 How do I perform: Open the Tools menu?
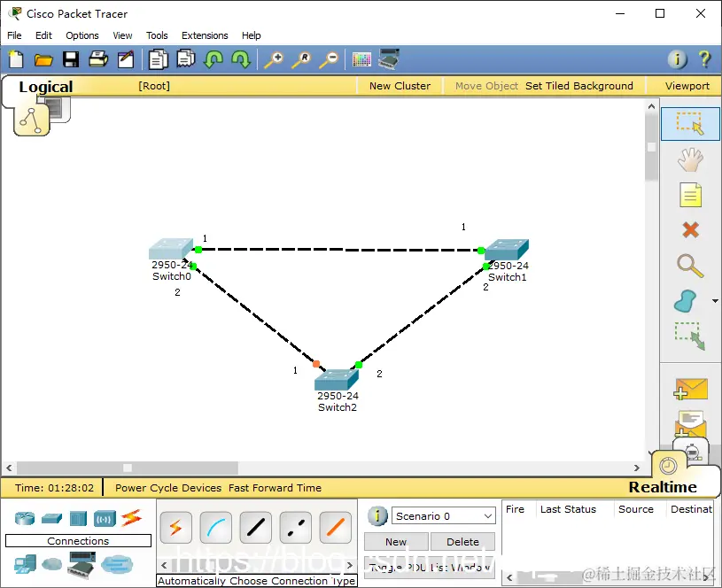click(x=157, y=35)
